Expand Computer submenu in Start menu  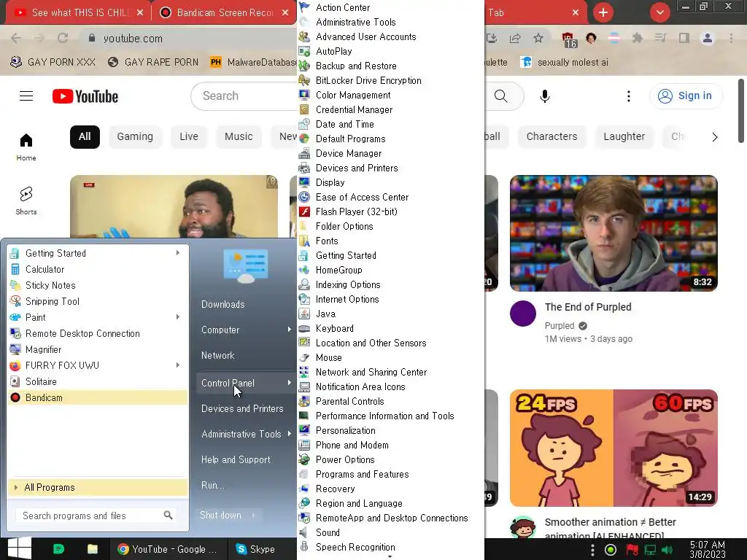pos(289,330)
